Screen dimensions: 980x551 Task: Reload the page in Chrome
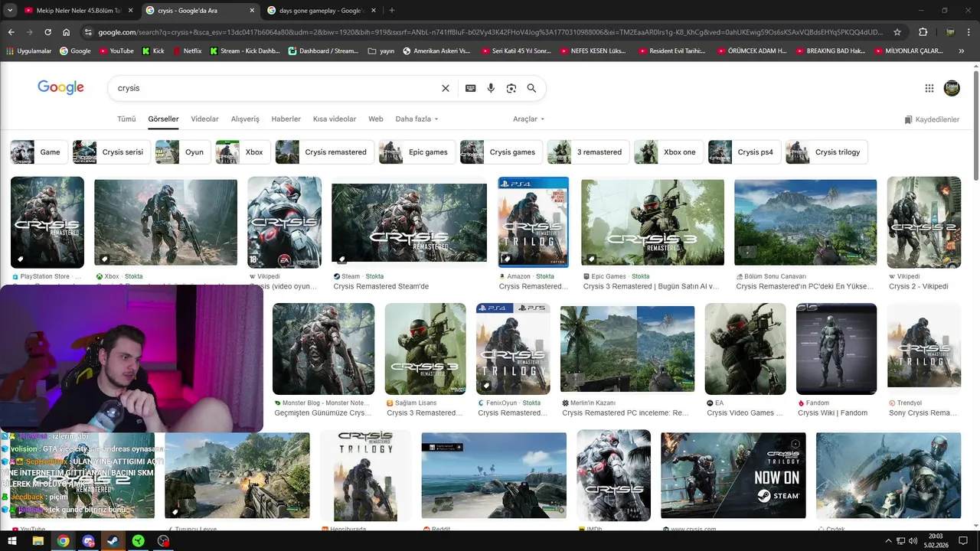[47, 32]
